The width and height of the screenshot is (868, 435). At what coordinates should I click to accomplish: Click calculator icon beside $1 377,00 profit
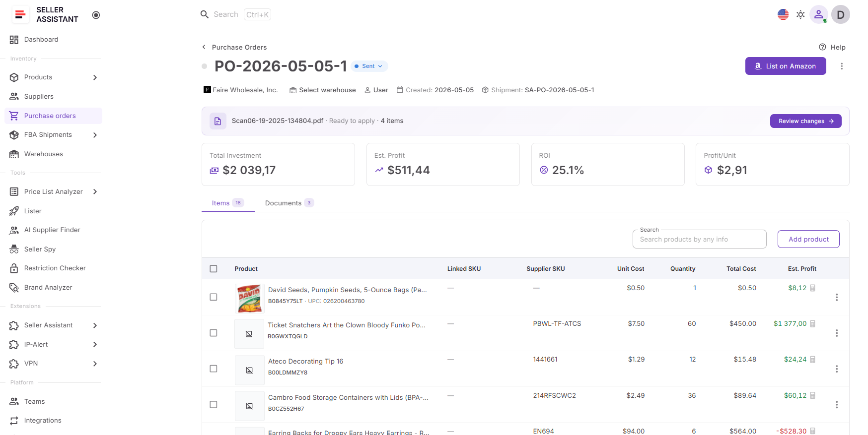[x=813, y=323]
